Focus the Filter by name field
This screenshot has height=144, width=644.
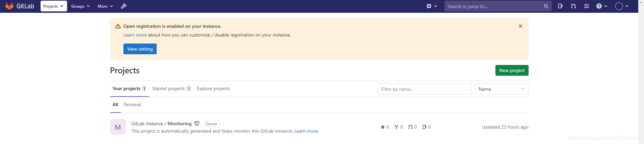tap(424, 89)
